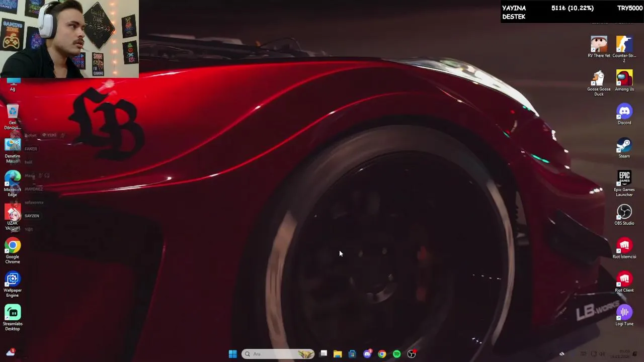Open the Windows Start menu
This screenshot has width=644, height=362.
pyautogui.click(x=232, y=354)
